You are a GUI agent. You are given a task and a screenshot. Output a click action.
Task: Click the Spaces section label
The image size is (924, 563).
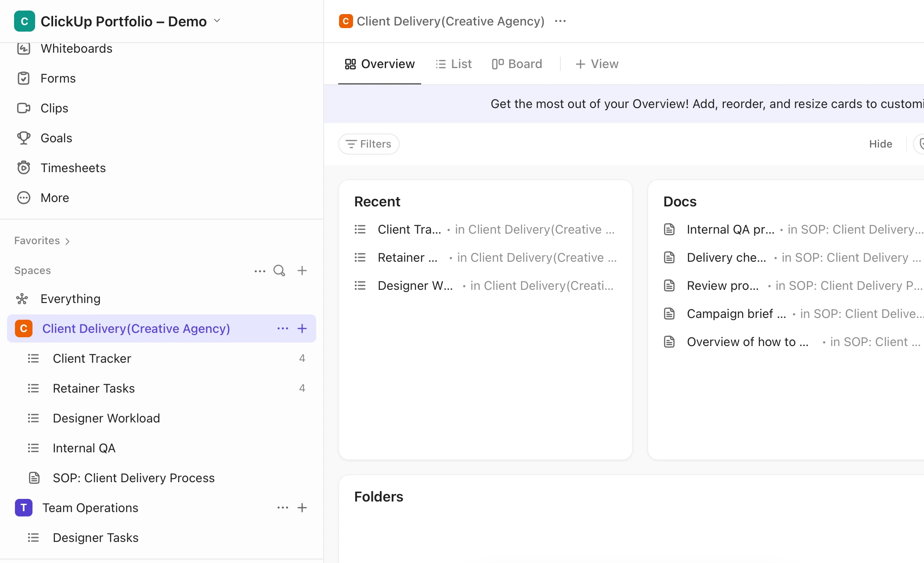(32, 271)
